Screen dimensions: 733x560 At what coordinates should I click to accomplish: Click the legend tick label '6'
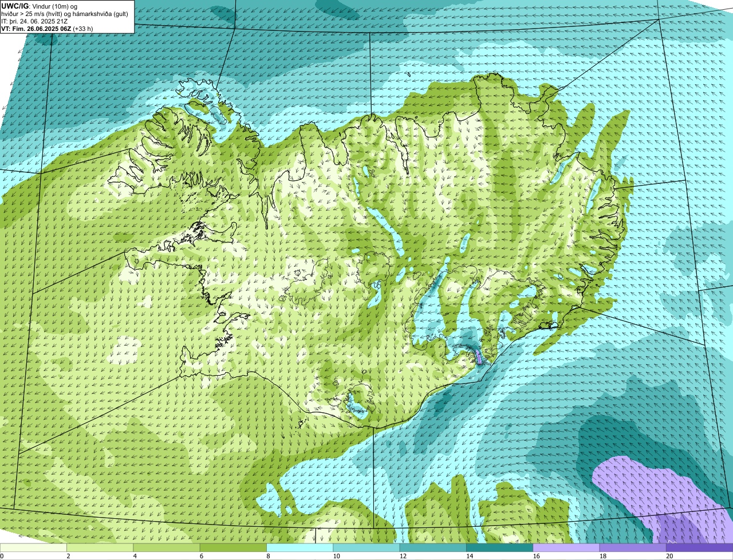[x=200, y=556]
